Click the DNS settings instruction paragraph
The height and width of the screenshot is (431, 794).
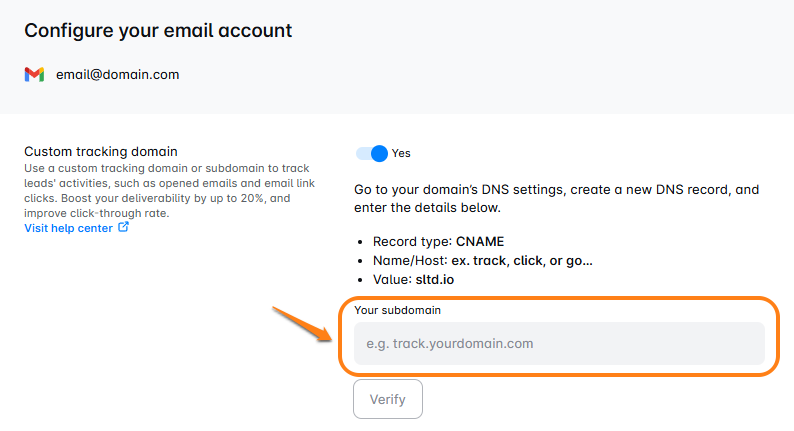557,198
